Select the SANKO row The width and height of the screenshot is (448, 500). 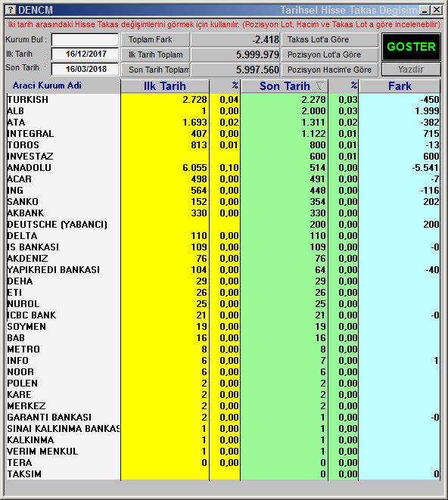pyautogui.click(x=223, y=202)
